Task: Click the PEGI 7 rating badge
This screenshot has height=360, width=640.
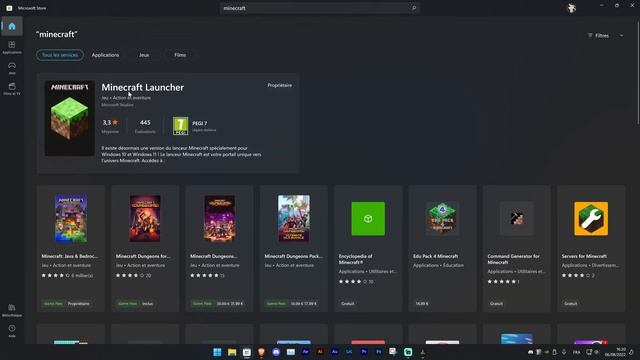Action: pyautogui.click(x=180, y=126)
